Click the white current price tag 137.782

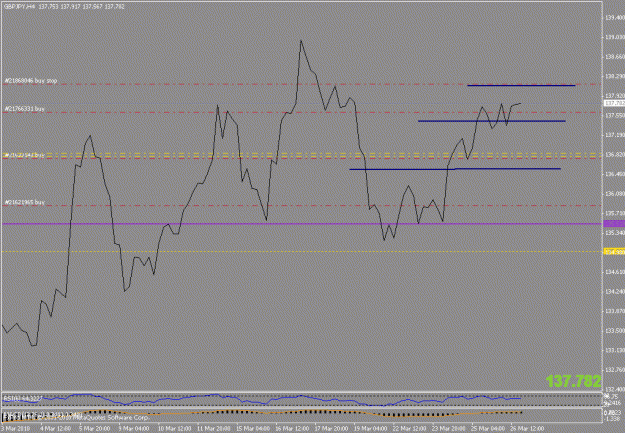(x=614, y=103)
